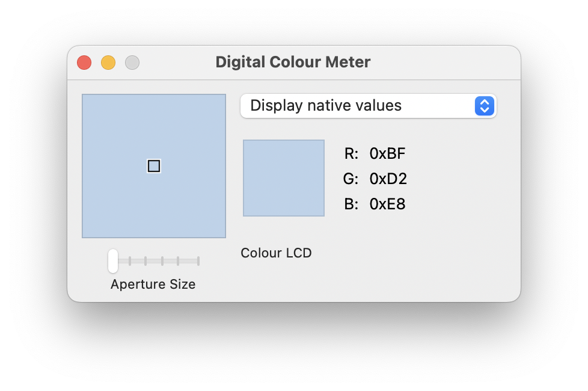
Task: Click the green zoom button
Action: pyautogui.click(x=132, y=63)
